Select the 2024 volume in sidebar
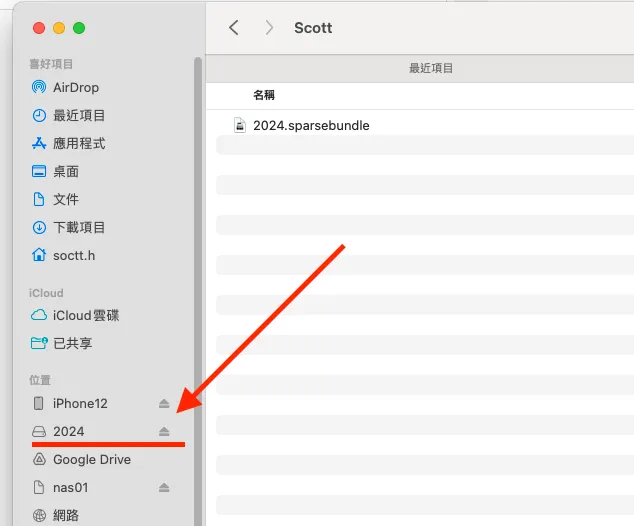The height and width of the screenshot is (526, 634). pyautogui.click(x=69, y=431)
